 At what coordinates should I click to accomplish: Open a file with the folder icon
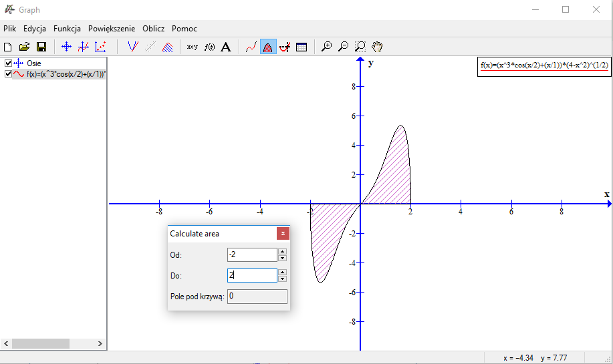pyautogui.click(x=24, y=47)
